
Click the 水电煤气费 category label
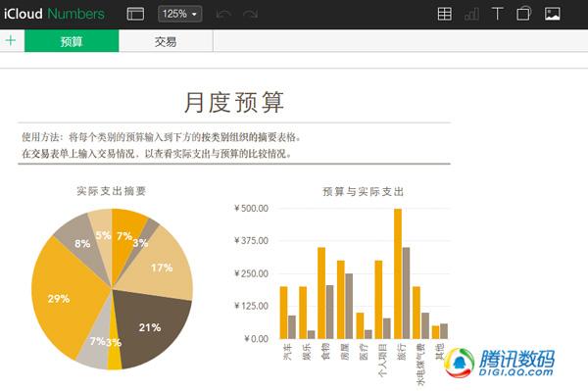click(420, 364)
